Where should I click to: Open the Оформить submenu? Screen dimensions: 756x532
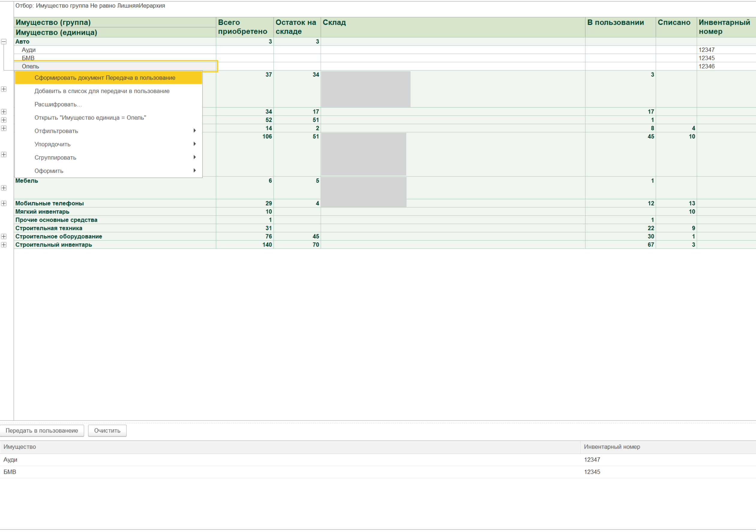coord(49,171)
